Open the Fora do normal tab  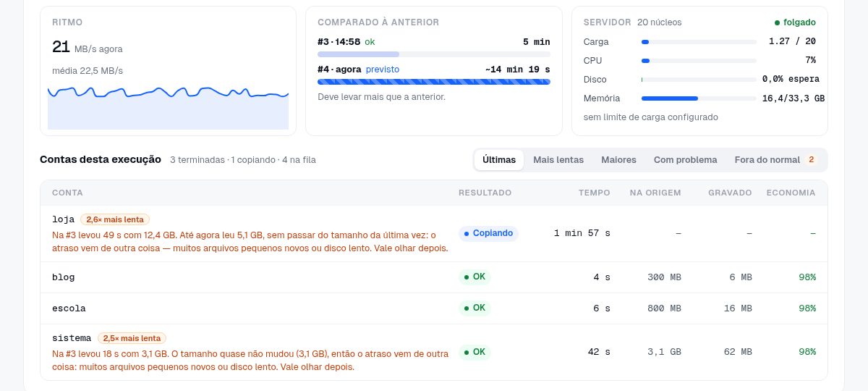pos(776,160)
